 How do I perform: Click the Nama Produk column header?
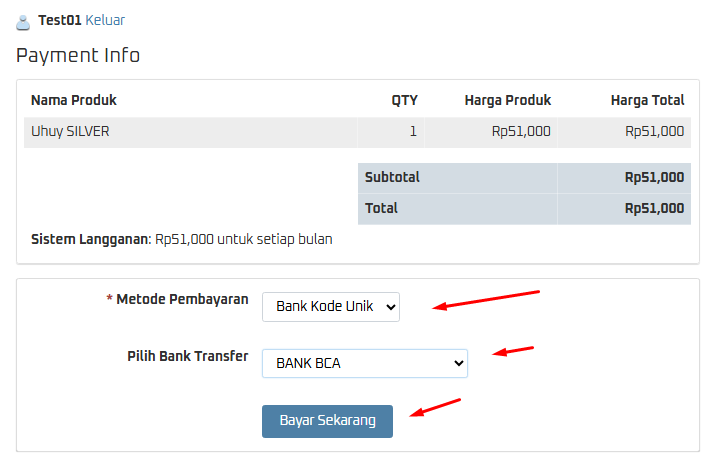pos(74,100)
